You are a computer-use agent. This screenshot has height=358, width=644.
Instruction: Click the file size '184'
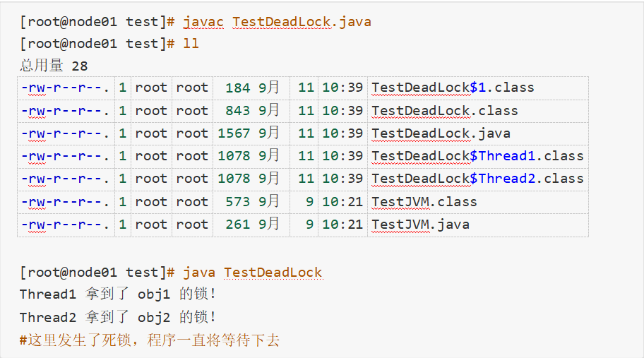tap(238, 88)
